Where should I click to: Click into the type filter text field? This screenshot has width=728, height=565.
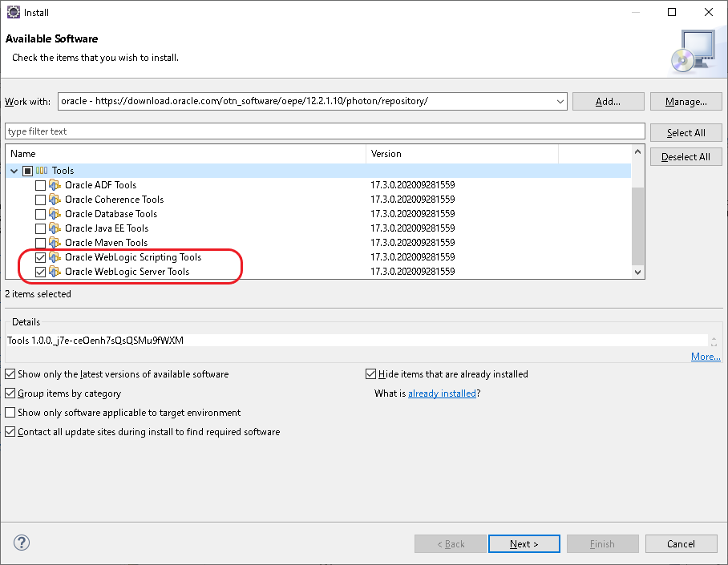[x=325, y=131]
